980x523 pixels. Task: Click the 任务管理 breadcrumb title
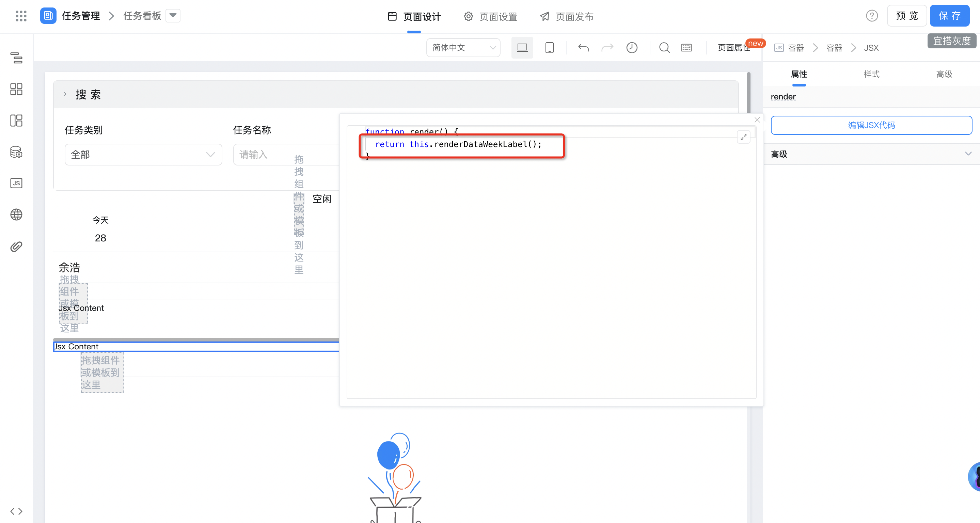pyautogui.click(x=81, y=16)
